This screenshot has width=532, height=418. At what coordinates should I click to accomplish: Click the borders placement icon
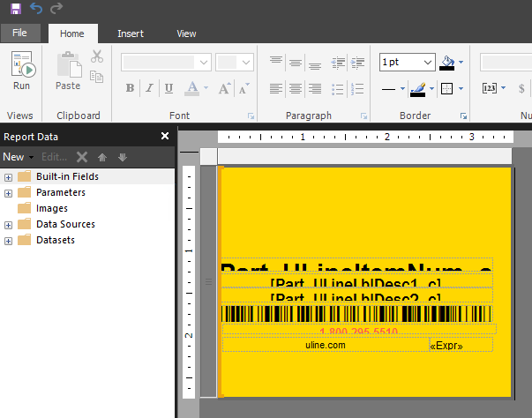446,89
